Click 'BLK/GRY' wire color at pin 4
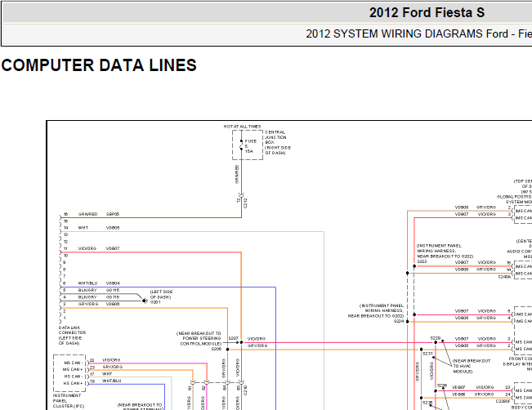Screen dimensions: 532x410 tap(87, 297)
